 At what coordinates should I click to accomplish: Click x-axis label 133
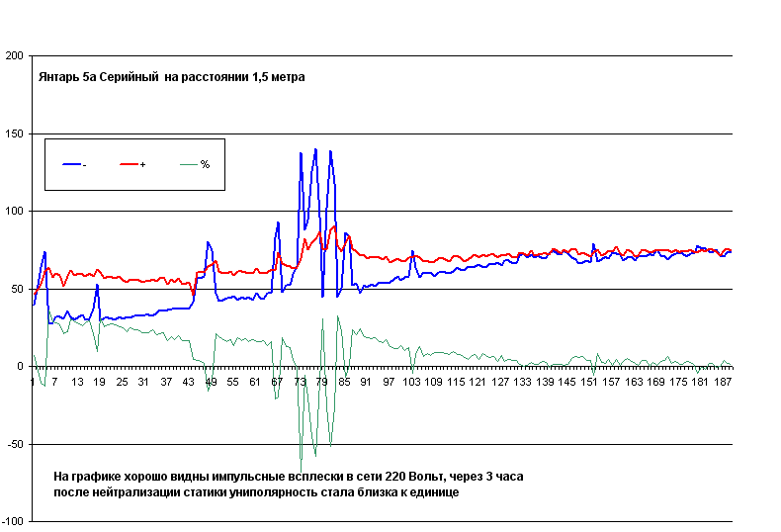523,382
